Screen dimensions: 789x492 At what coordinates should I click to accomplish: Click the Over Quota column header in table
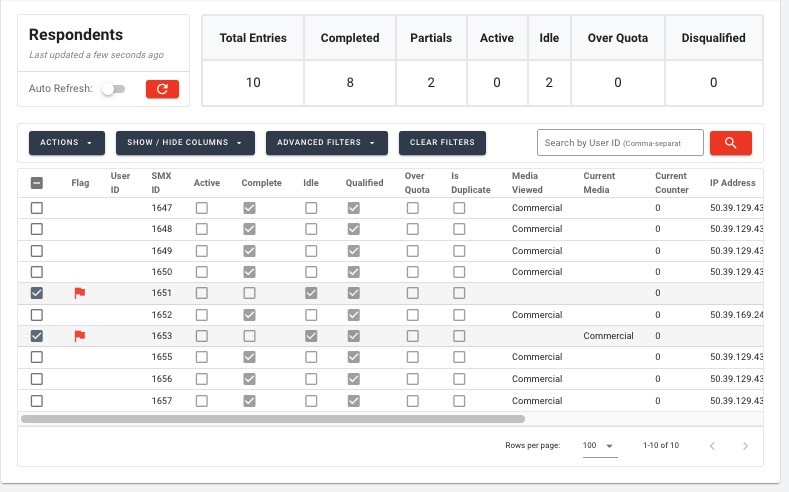point(417,183)
